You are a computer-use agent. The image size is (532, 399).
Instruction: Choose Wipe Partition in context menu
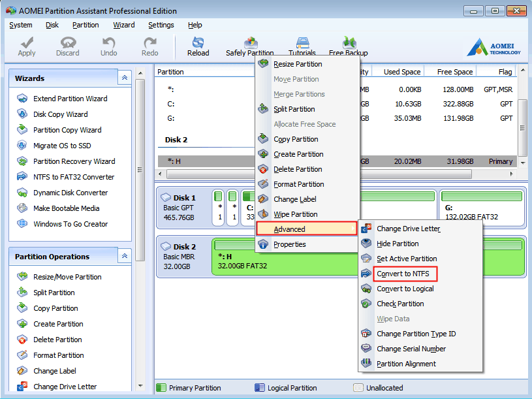pos(307,214)
